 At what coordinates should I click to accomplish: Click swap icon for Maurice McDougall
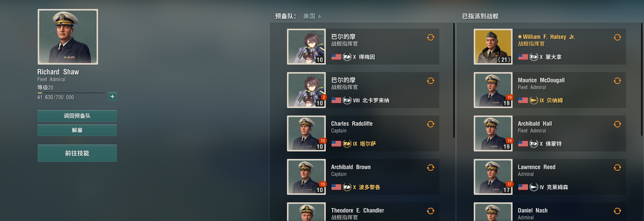tap(617, 81)
